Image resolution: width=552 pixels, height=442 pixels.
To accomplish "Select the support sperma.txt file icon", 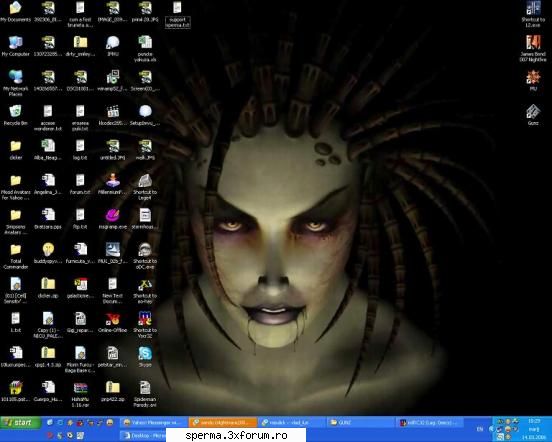I will tap(177, 14).
